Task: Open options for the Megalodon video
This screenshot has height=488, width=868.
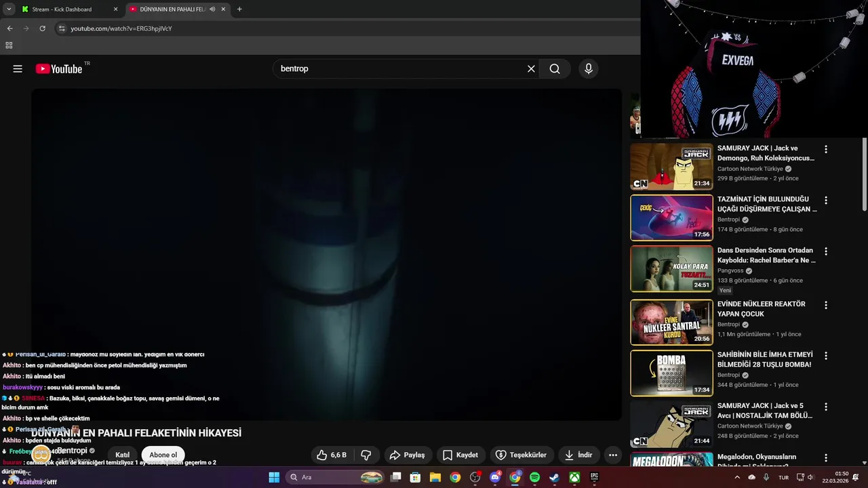Action: [825, 458]
